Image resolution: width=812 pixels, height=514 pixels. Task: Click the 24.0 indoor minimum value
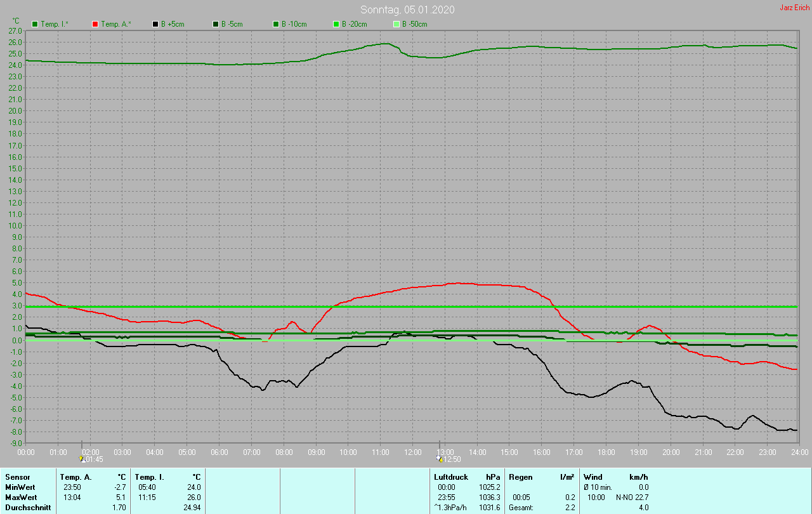(x=194, y=487)
